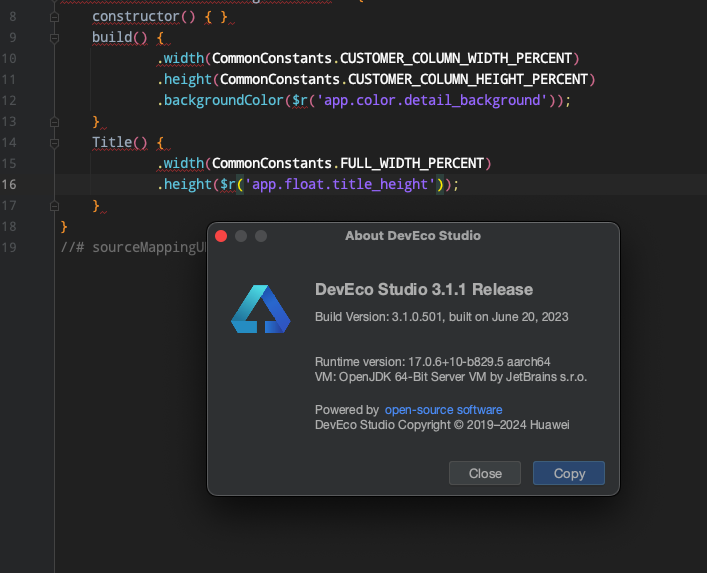Image resolution: width=707 pixels, height=573 pixels.
Task: Click the //# sourceMapping comment on line 19
Action: click(133, 248)
